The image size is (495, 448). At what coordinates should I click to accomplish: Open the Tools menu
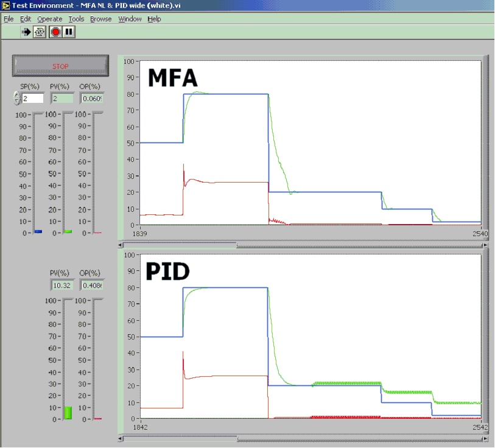tap(76, 19)
